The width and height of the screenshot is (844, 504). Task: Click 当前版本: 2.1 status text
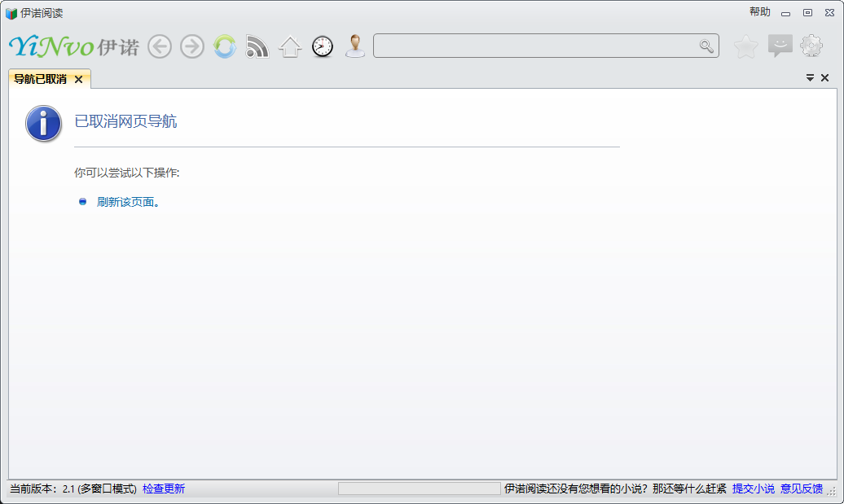73,489
